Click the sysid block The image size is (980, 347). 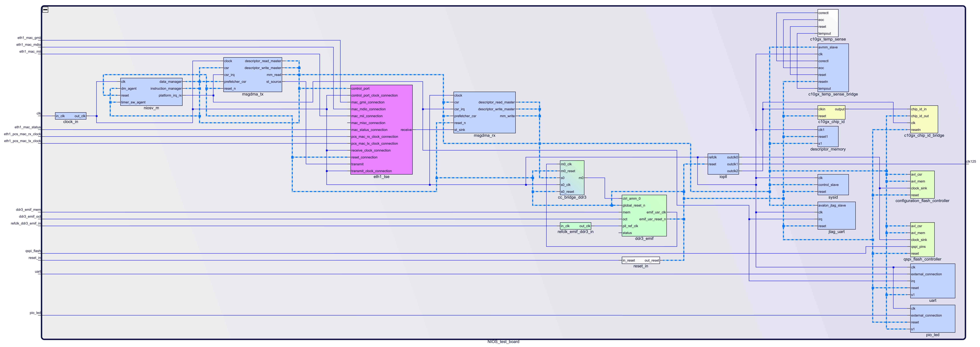(x=833, y=185)
